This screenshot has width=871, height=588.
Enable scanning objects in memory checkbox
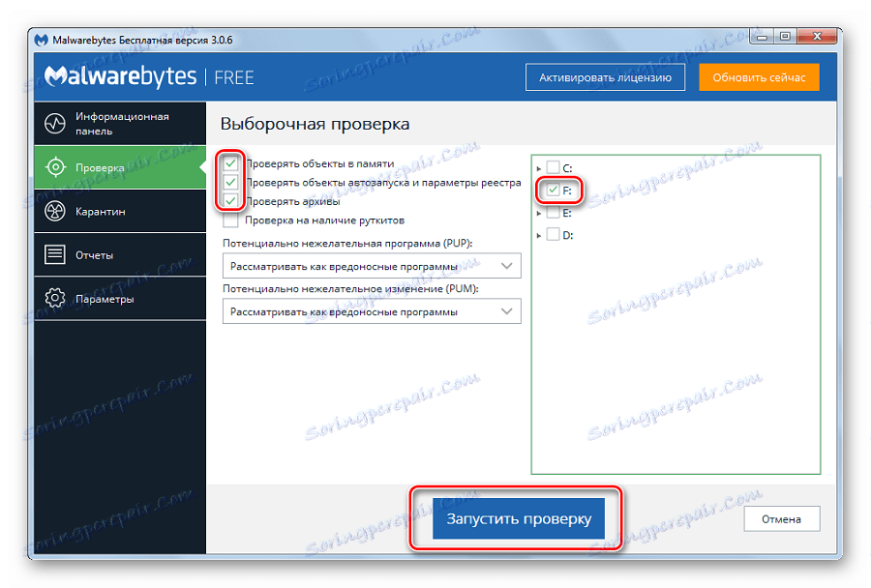tap(229, 163)
